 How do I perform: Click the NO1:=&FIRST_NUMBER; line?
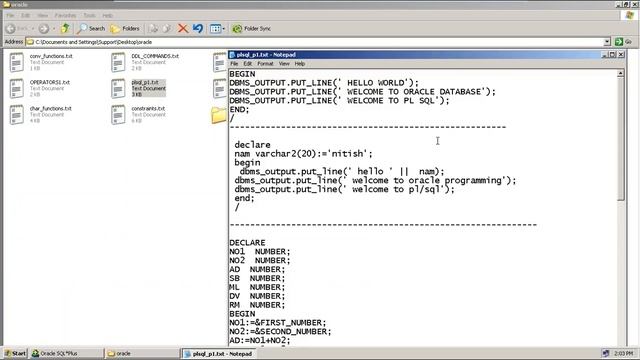(x=278, y=323)
